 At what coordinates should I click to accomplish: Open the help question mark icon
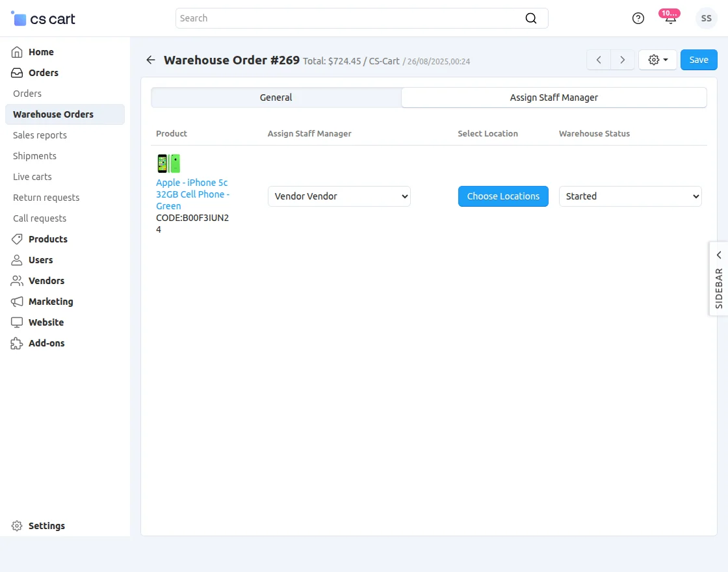[x=638, y=18]
